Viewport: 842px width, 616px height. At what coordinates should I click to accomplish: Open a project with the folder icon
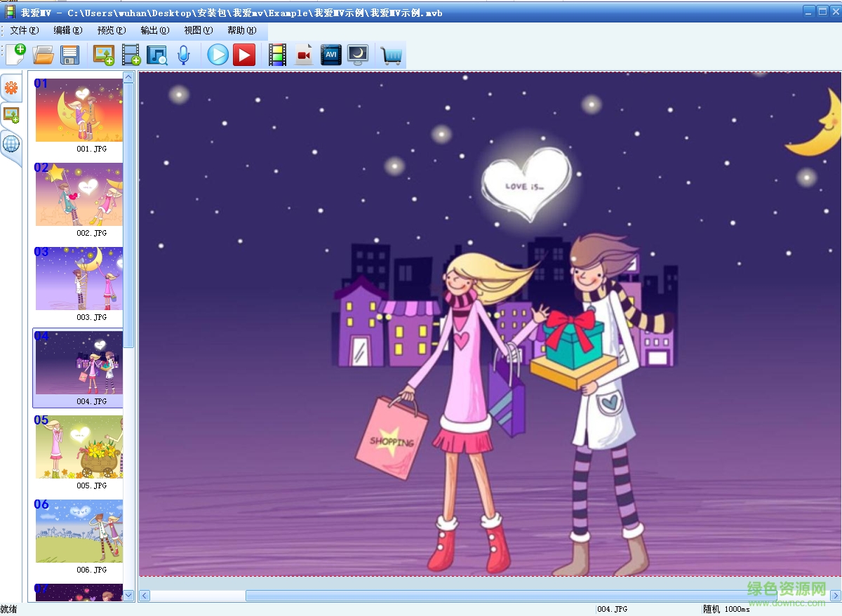click(x=44, y=55)
